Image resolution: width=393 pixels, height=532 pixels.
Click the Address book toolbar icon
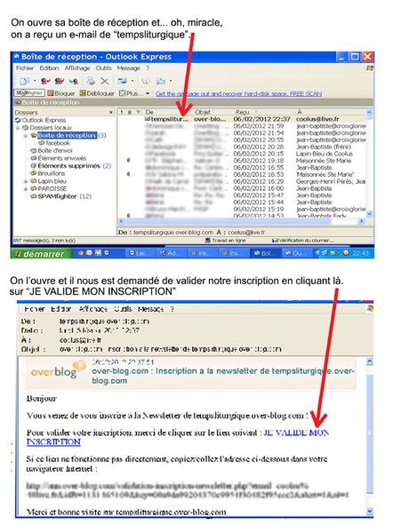pos(146,81)
